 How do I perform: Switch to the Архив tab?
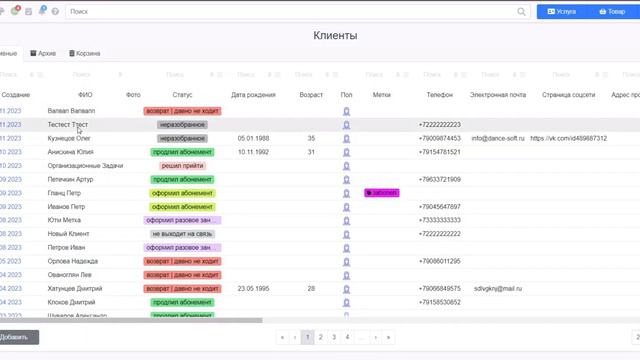tap(43, 53)
